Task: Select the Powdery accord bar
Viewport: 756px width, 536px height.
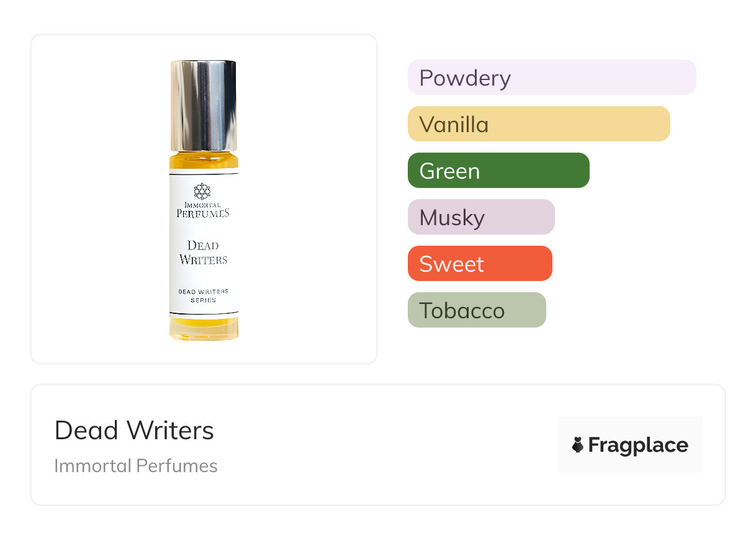Action: [x=552, y=78]
